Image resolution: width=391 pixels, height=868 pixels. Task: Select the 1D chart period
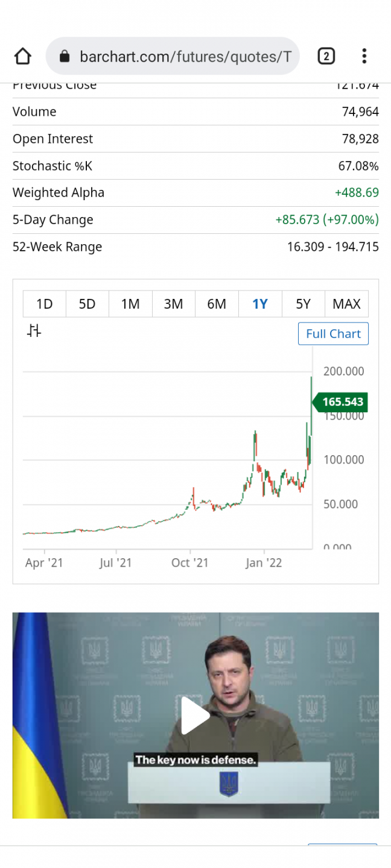tap(44, 304)
